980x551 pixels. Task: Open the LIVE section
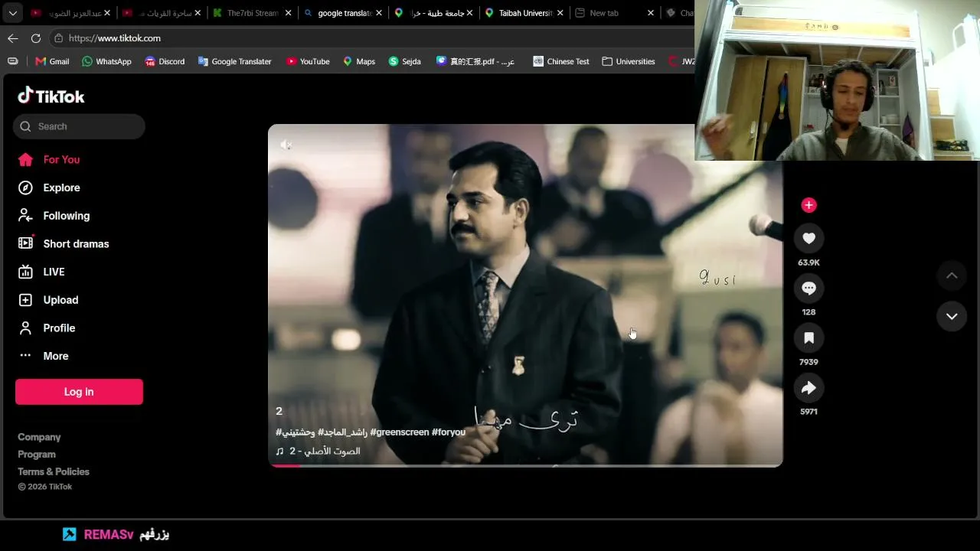coord(41,272)
